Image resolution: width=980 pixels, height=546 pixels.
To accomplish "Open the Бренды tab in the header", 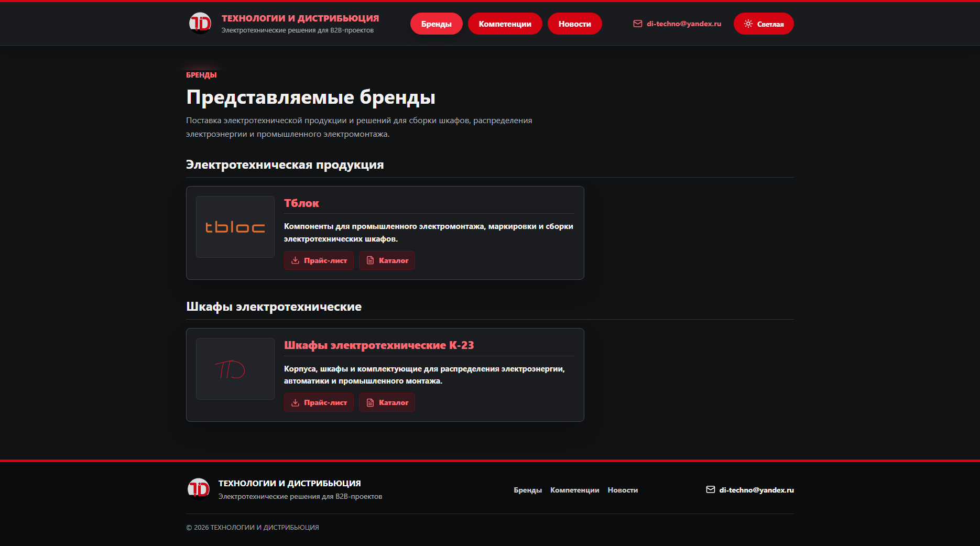I will point(437,24).
